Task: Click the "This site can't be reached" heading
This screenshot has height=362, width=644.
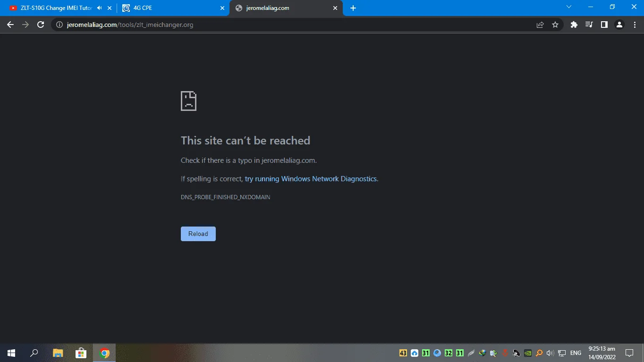Action: pos(246,141)
